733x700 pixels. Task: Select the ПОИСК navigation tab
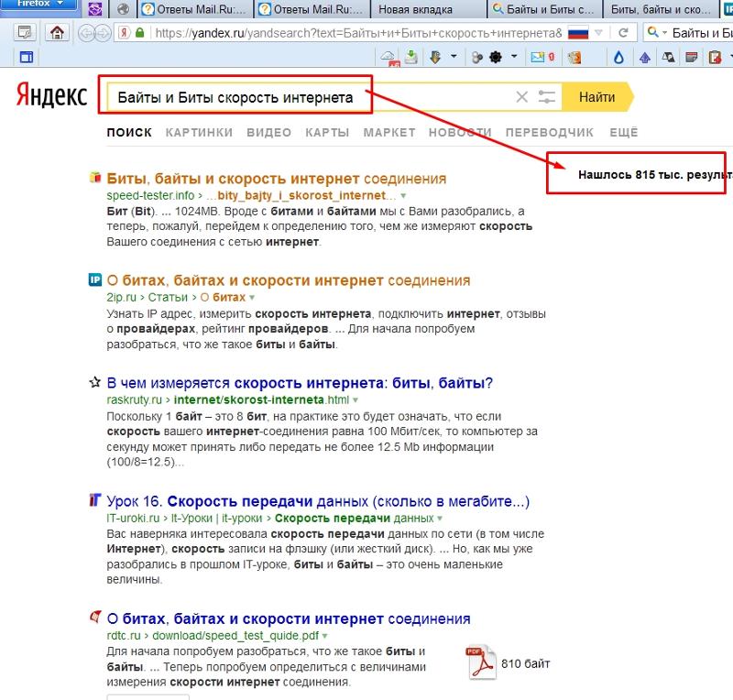click(129, 133)
